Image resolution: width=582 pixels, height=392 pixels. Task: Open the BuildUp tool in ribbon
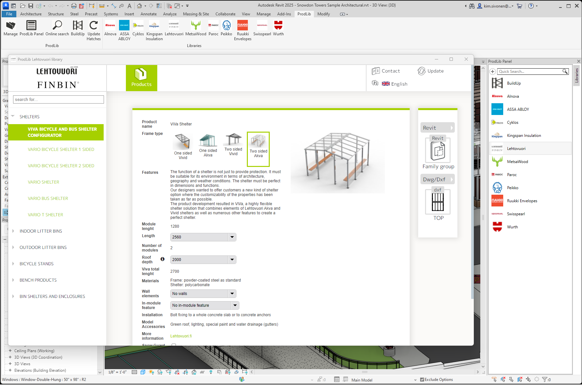78,28
